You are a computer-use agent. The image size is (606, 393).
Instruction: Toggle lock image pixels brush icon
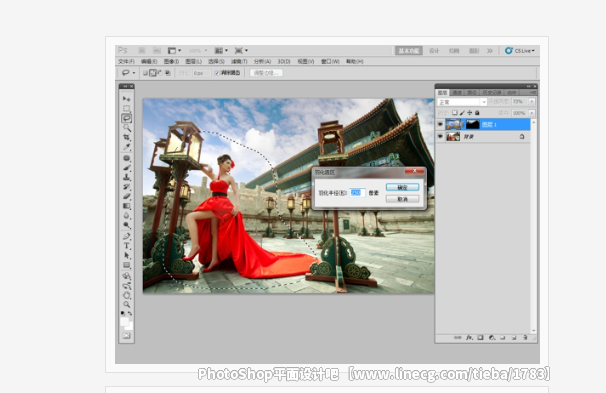click(462, 113)
